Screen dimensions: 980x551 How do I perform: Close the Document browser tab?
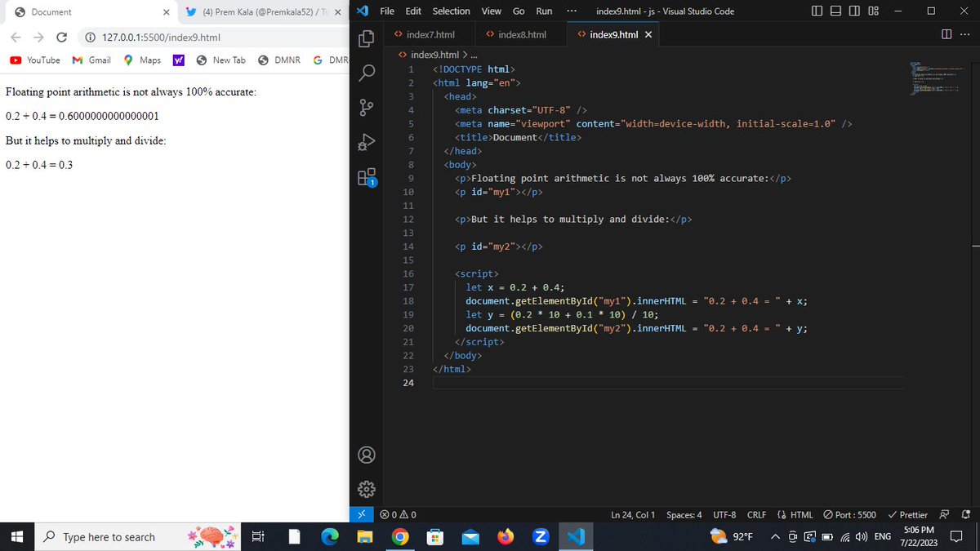166,12
